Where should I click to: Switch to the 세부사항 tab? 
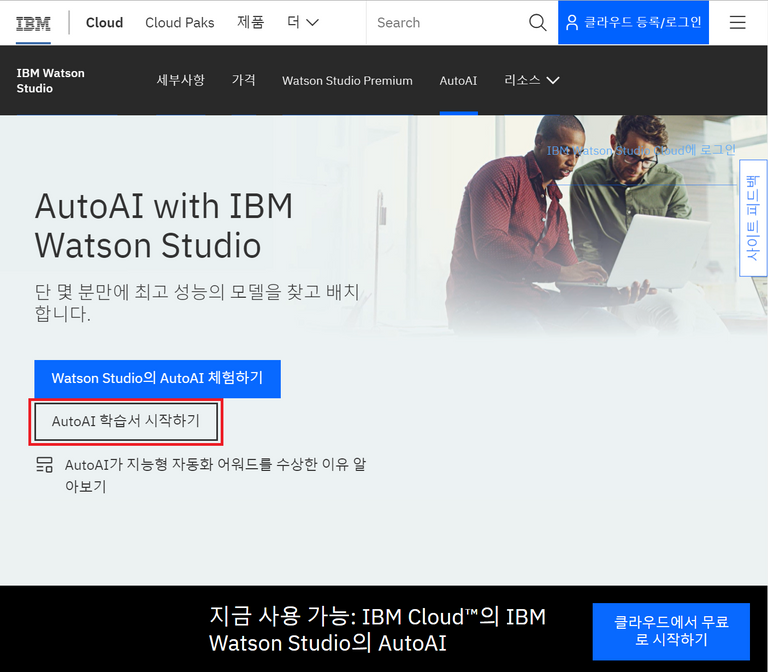pyautogui.click(x=180, y=80)
